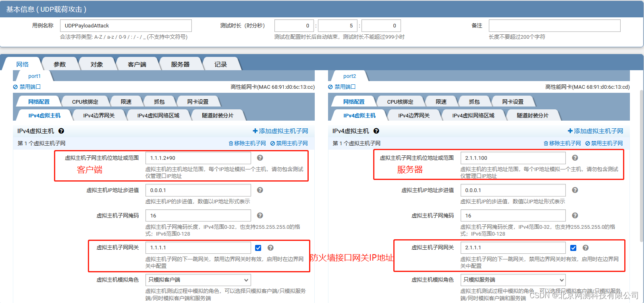Image resolution: width=644 pixels, height=303 pixels.
Task: Open port1 IPv4边界网关 tab
Action: coord(99,115)
